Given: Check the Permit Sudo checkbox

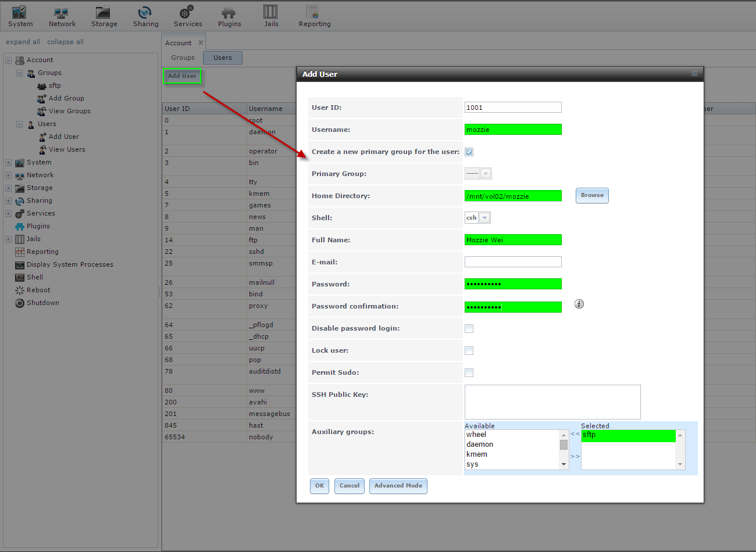Looking at the screenshot, I should tap(469, 372).
